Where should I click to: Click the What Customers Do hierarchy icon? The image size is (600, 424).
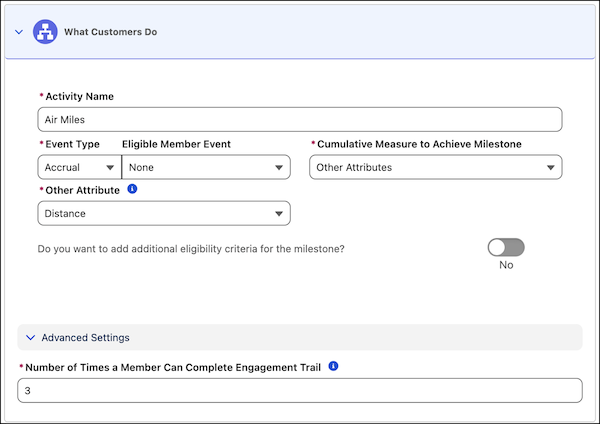(x=45, y=32)
